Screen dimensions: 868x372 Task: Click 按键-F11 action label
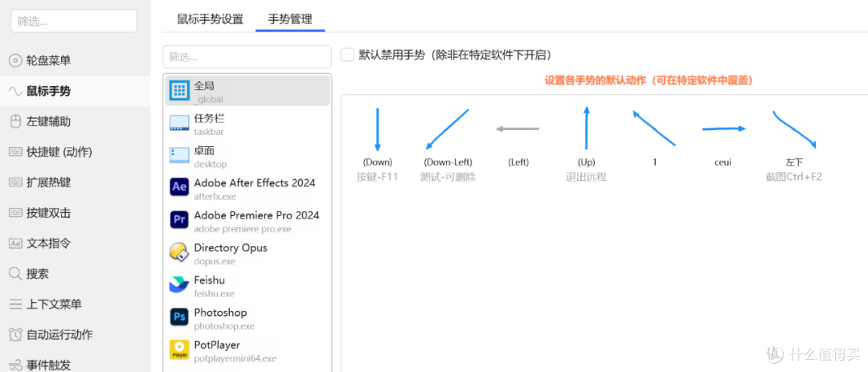(378, 177)
